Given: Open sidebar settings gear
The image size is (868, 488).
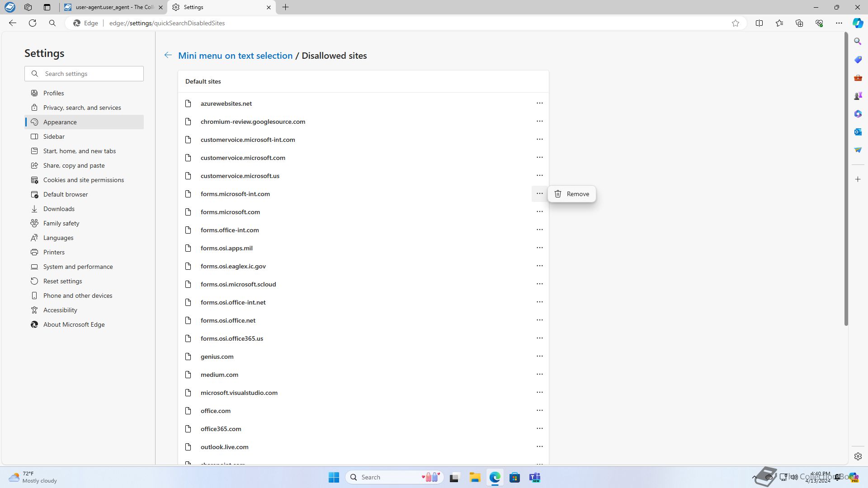Looking at the screenshot, I should 858,456.
